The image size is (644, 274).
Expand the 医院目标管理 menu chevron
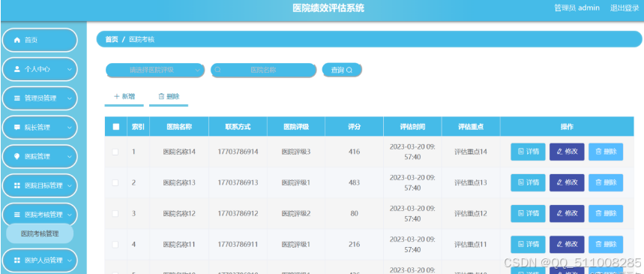(x=70, y=185)
